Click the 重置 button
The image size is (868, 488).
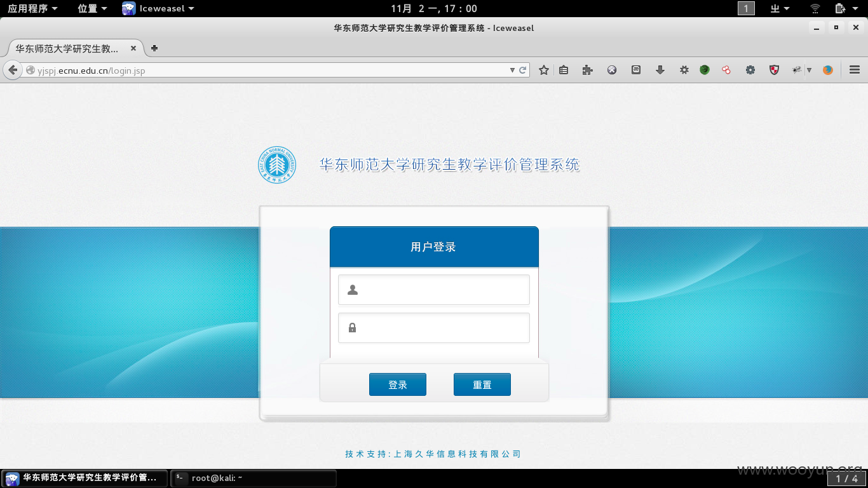(482, 384)
